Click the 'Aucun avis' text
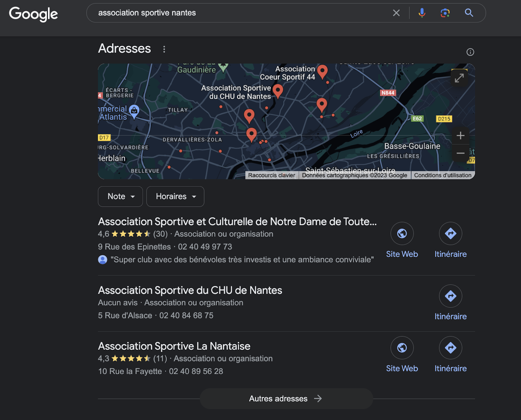Viewport: 521px width, 420px height. tap(118, 302)
